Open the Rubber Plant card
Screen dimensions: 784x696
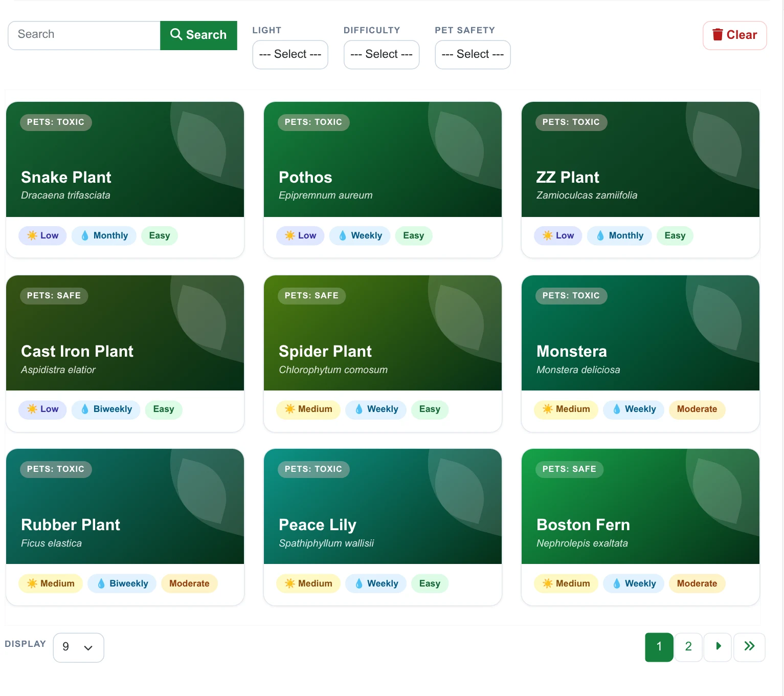click(125, 527)
